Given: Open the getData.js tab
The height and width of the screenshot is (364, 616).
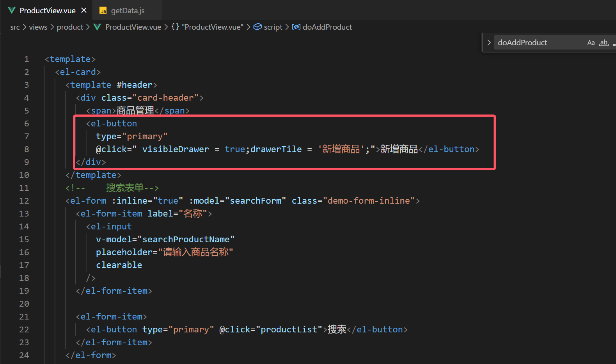Looking at the screenshot, I should click(128, 11).
